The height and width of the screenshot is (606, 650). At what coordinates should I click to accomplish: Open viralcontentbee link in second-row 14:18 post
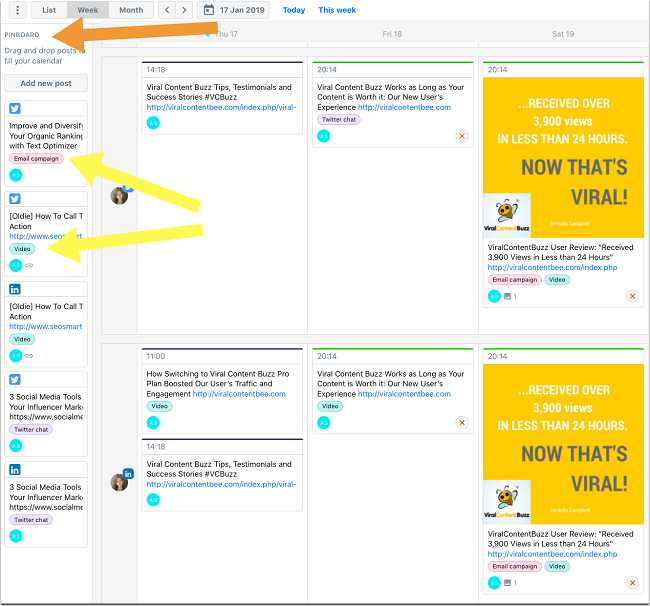coord(221,484)
